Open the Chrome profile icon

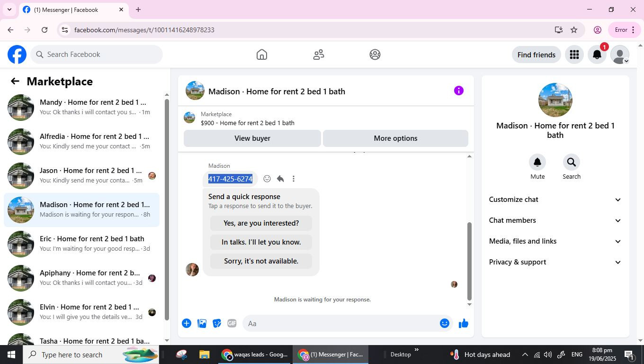pos(598,30)
